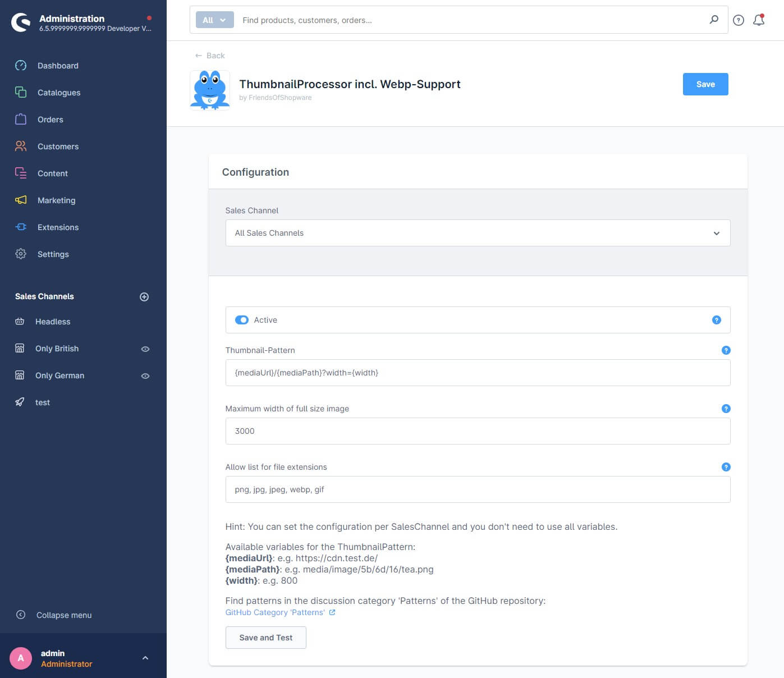Screen dimensions: 784x678
Task: Click the file extensions allow list field
Action: click(x=478, y=489)
